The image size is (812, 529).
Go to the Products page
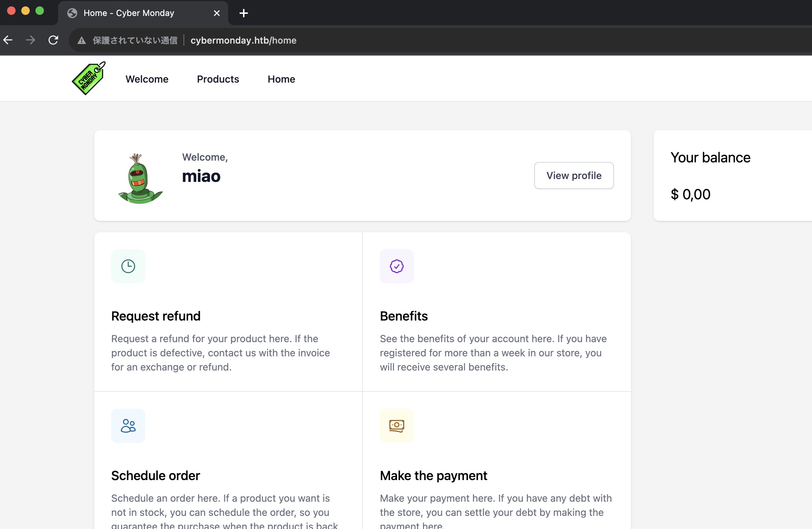click(x=218, y=79)
